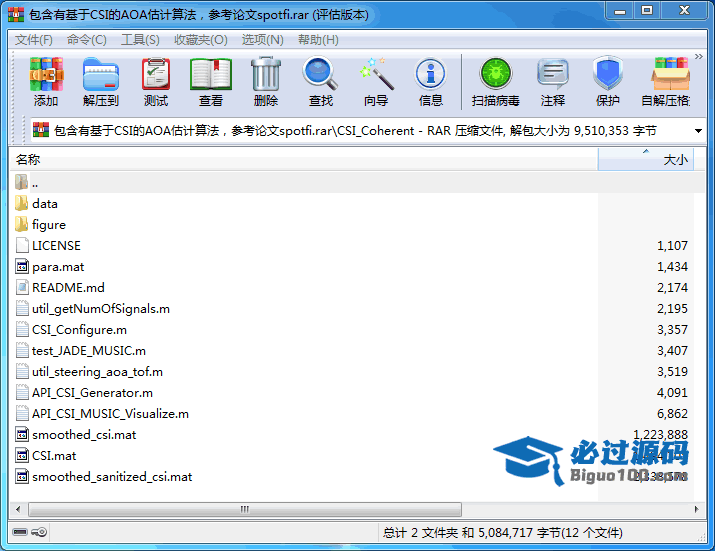This screenshot has width=715, height=551.
Task: Click the status bar total summary text
Action: 503,532
